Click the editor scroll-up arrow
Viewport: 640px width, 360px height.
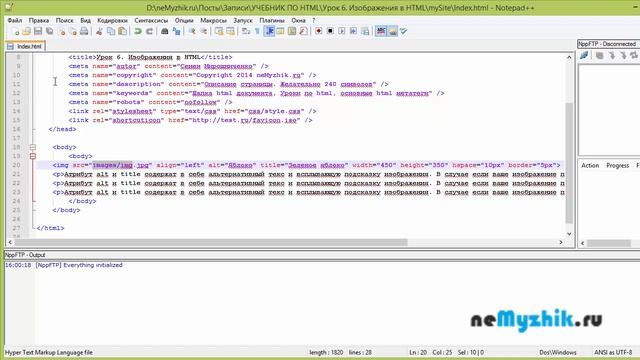pyautogui.click(x=569, y=58)
